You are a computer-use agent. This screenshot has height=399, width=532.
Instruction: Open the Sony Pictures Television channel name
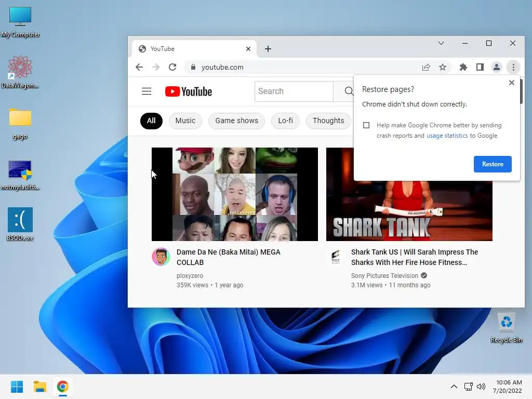384,276
